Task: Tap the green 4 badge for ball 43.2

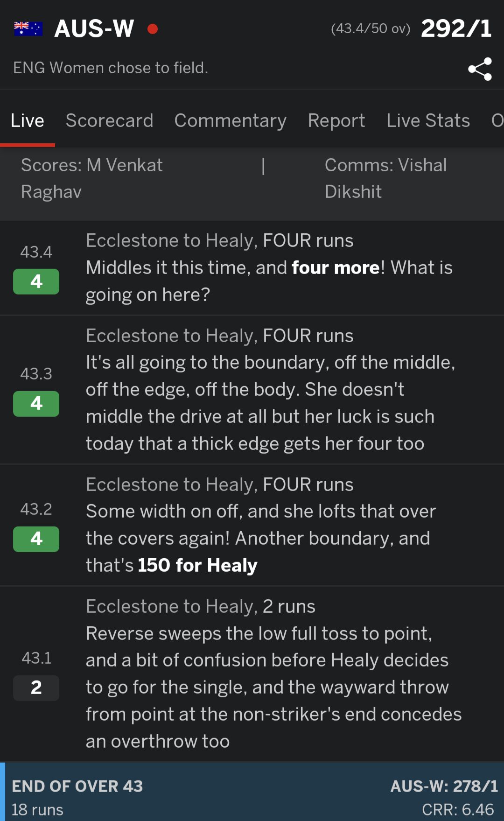Action: coord(36,539)
